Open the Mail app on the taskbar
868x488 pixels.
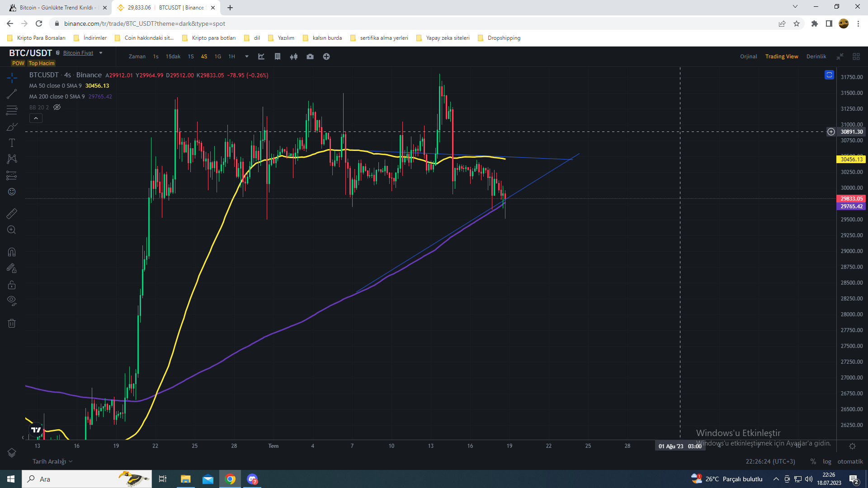point(208,479)
